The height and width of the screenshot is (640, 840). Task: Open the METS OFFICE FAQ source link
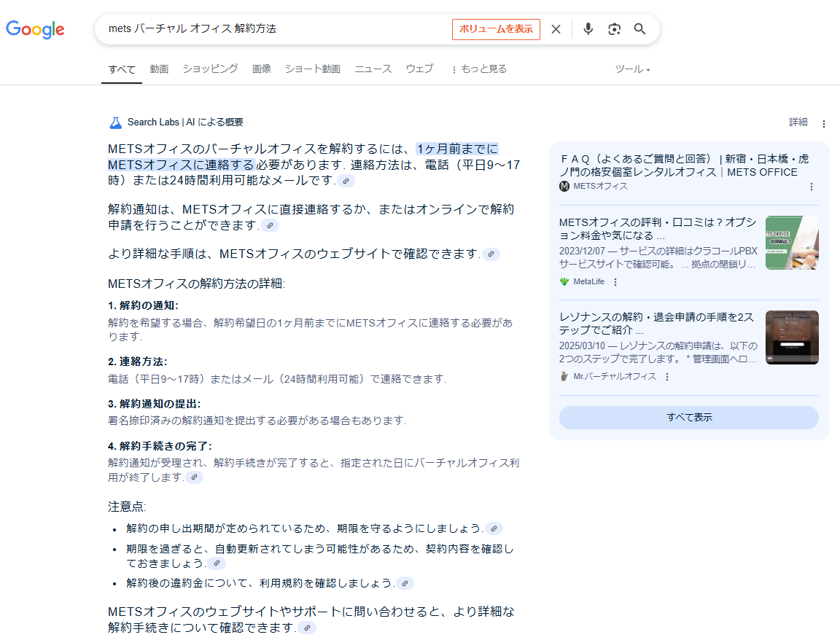684,165
